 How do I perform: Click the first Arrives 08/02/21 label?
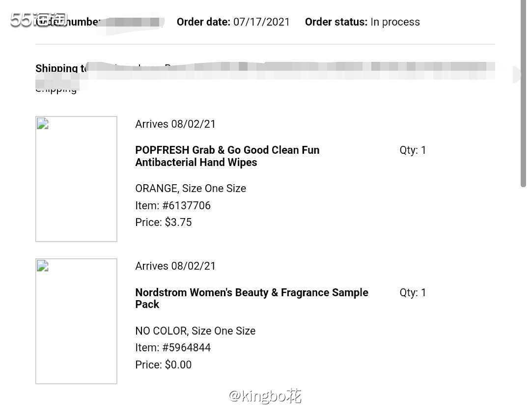tap(175, 124)
